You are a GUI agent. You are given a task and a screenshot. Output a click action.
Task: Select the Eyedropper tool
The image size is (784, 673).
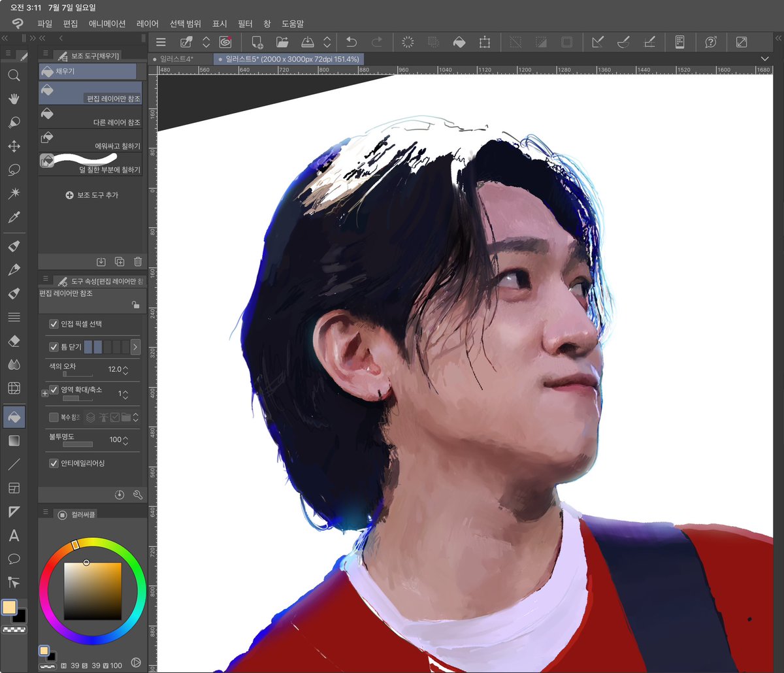pyautogui.click(x=14, y=218)
